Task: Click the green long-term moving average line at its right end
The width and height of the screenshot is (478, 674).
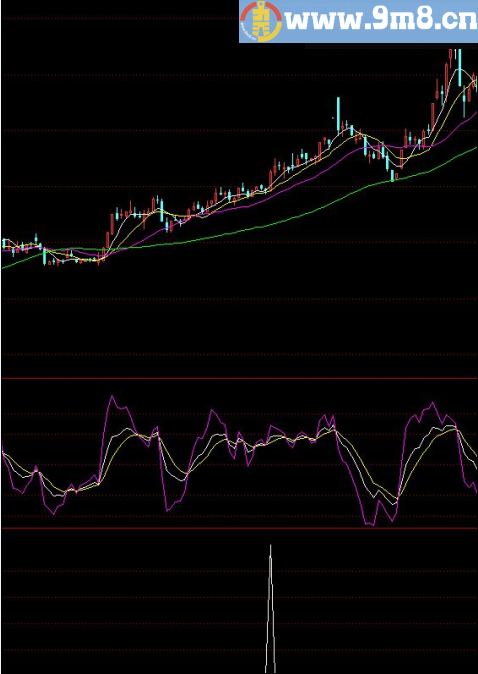Action: point(474,148)
